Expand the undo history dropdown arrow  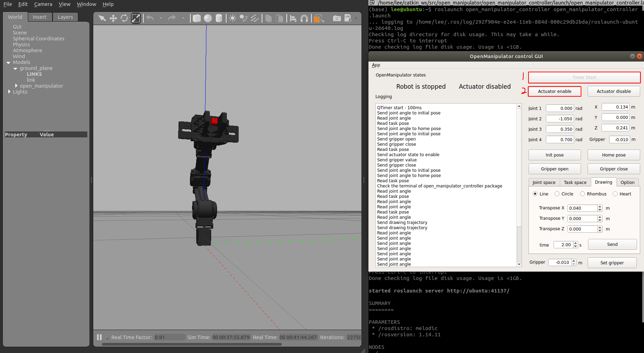pos(161,18)
